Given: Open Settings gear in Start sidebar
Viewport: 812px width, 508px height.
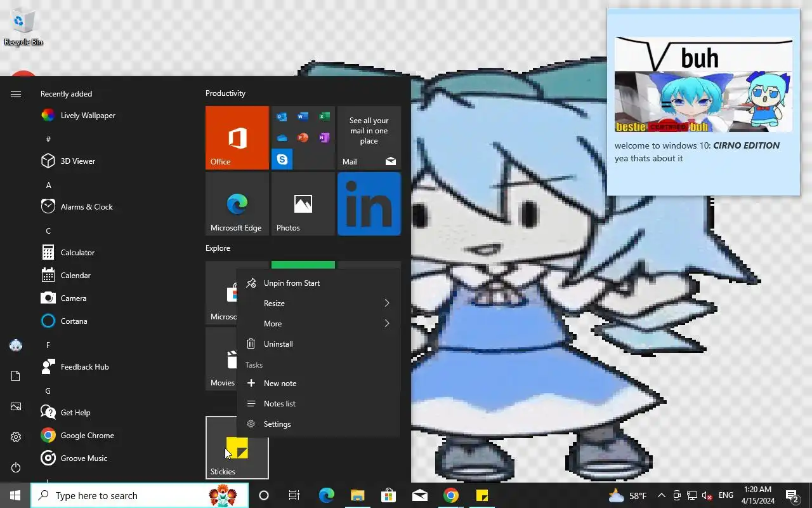Looking at the screenshot, I should click(16, 437).
